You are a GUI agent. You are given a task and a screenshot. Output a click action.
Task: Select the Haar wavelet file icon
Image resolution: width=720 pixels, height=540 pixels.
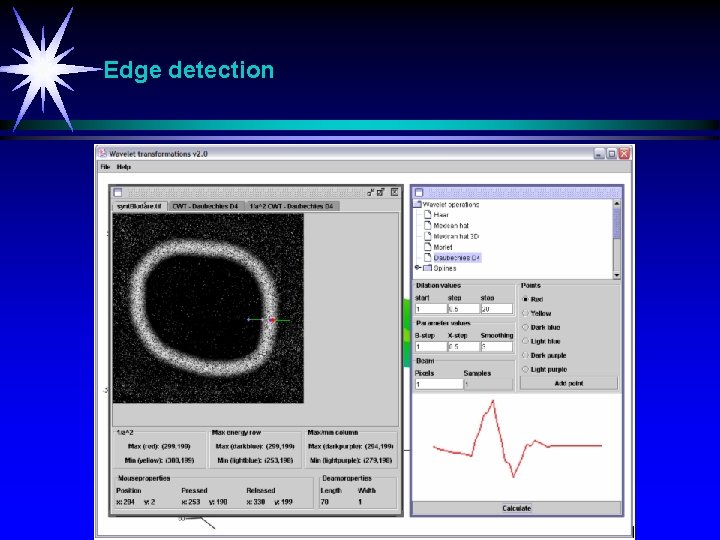pos(429,215)
